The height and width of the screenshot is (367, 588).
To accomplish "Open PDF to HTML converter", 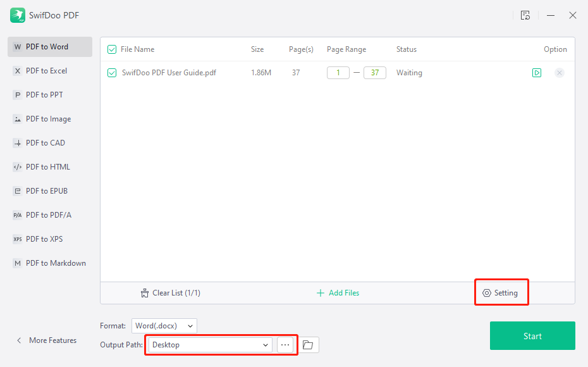I will (x=50, y=167).
